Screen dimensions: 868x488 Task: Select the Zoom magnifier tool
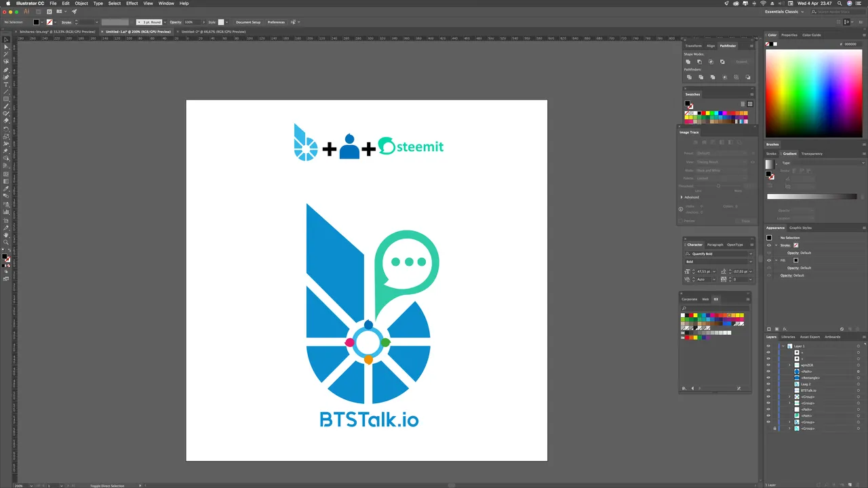coord(6,242)
